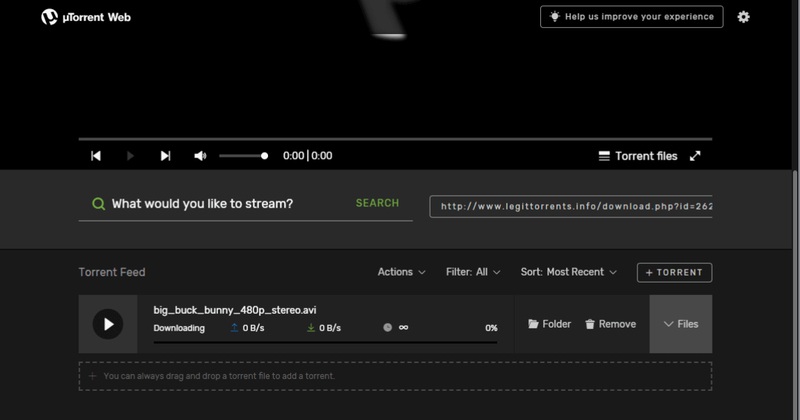800x420 pixels.
Task: Open settings via the gear icon
Action: [x=743, y=17]
